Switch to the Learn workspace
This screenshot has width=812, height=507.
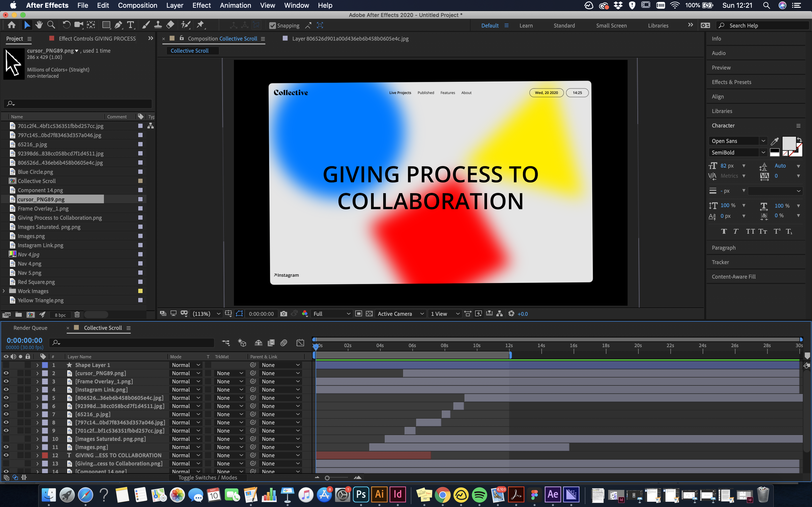point(526,26)
